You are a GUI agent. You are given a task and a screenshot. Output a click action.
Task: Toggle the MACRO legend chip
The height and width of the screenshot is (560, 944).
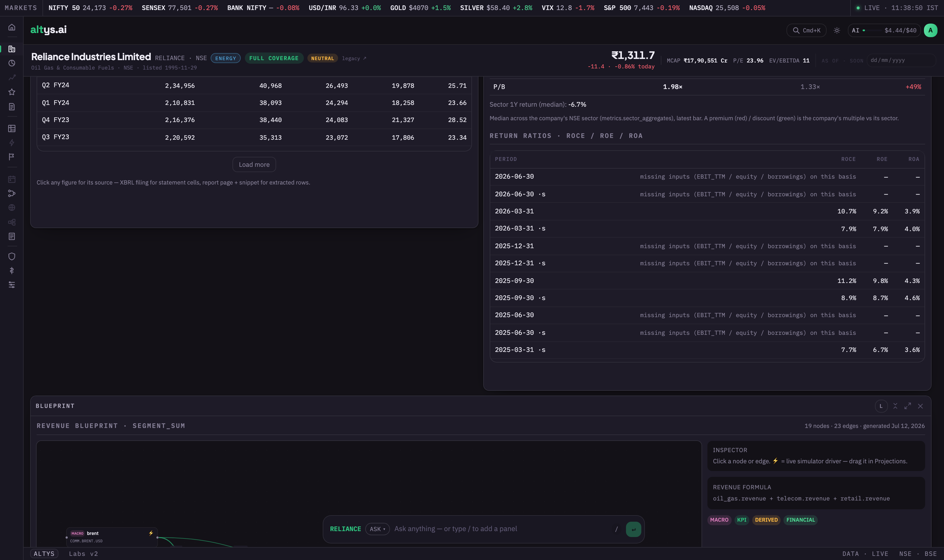(x=719, y=520)
